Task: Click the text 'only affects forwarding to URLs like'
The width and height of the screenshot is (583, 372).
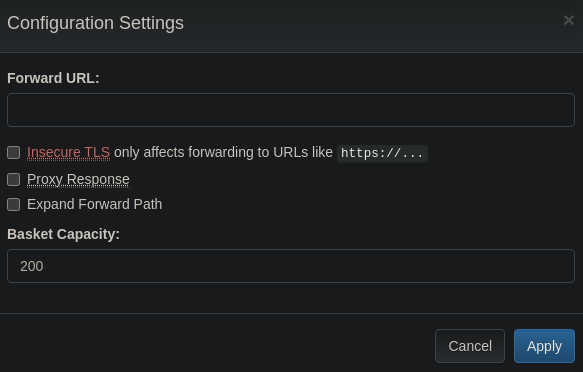Action: click(223, 152)
